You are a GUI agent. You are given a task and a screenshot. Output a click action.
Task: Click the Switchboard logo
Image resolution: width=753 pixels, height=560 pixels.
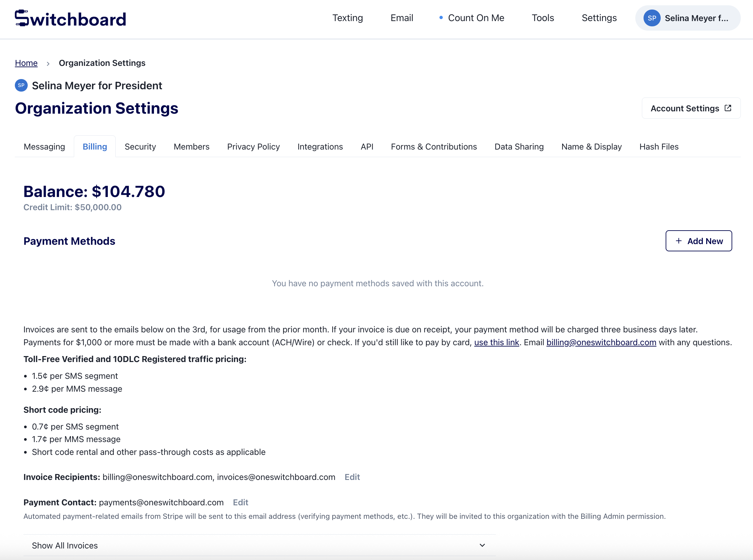(x=70, y=18)
